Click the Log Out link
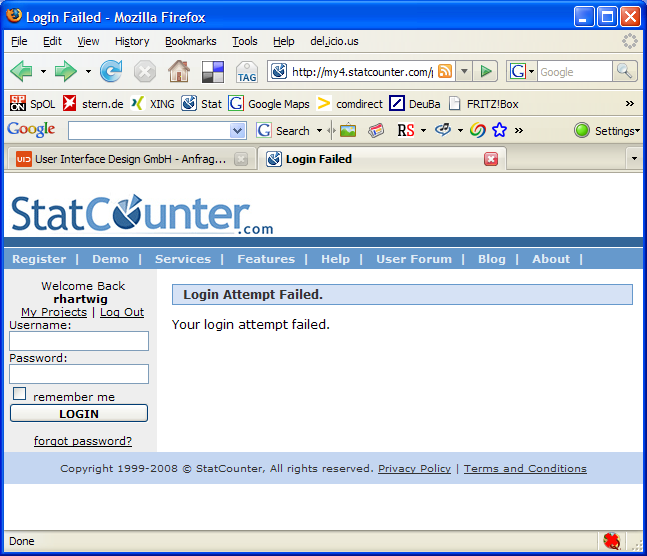The image size is (647, 556). point(122,312)
